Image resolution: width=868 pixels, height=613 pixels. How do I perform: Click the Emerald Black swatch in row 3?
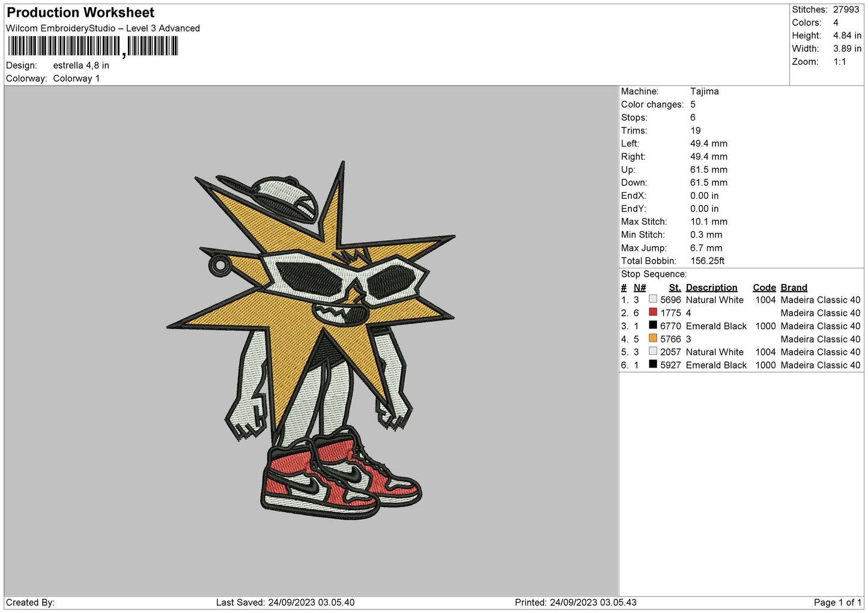click(x=653, y=325)
